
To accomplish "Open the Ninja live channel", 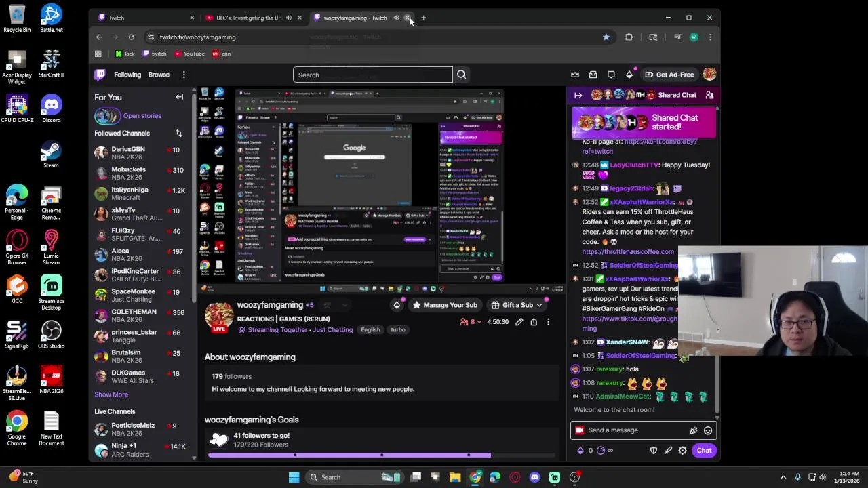I will pos(142,450).
